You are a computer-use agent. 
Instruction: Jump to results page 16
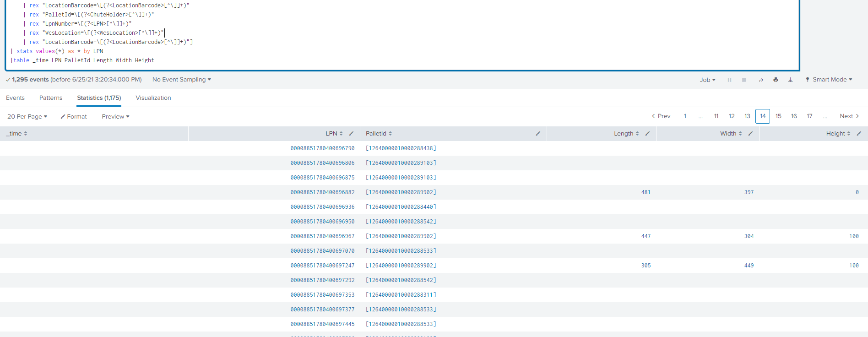(x=794, y=116)
